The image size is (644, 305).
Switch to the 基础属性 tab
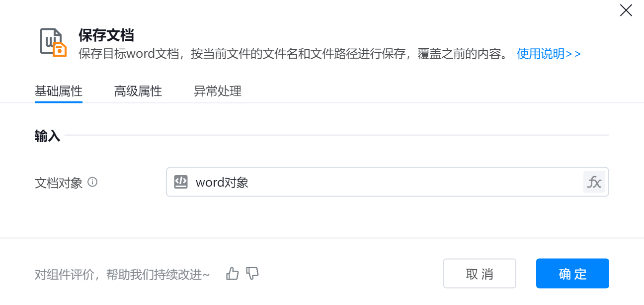click(x=59, y=91)
